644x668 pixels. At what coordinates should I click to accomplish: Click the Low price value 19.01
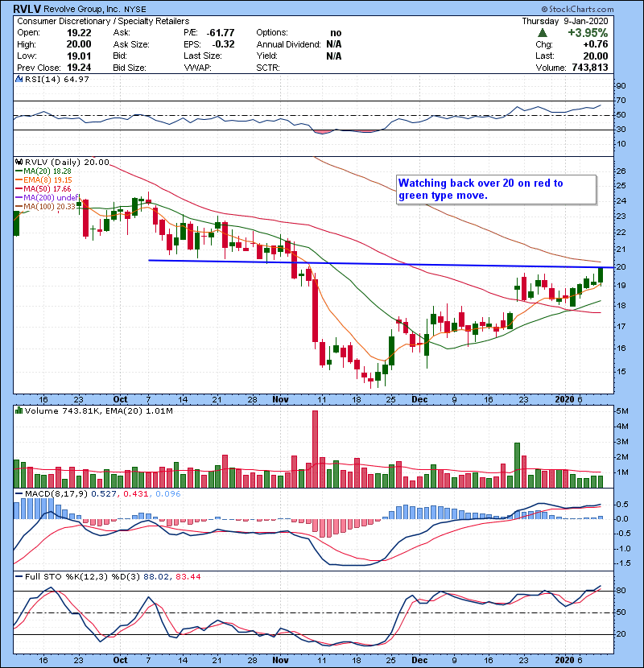79,56
